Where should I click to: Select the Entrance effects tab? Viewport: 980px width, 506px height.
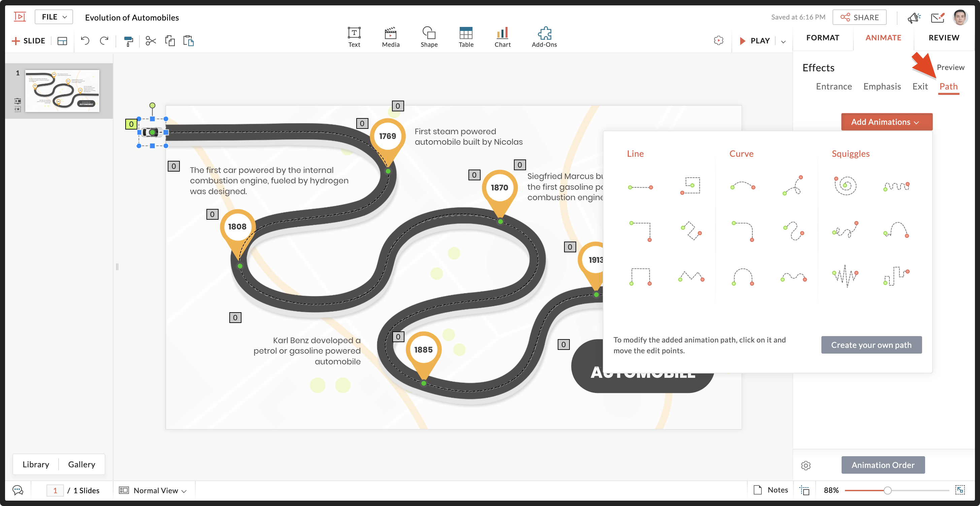pos(834,86)
